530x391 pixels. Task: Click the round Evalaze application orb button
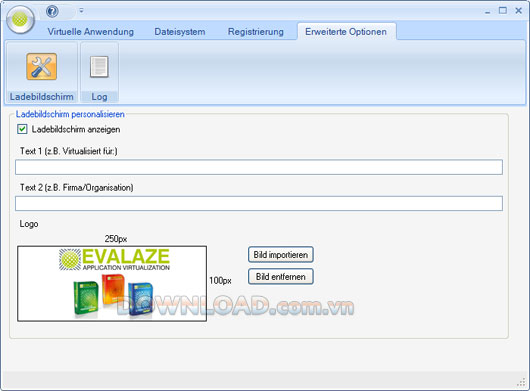(x=20, y=19)
